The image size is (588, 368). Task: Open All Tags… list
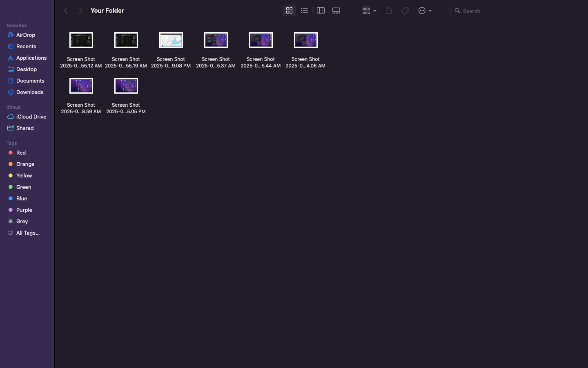(x=28, y=233)
